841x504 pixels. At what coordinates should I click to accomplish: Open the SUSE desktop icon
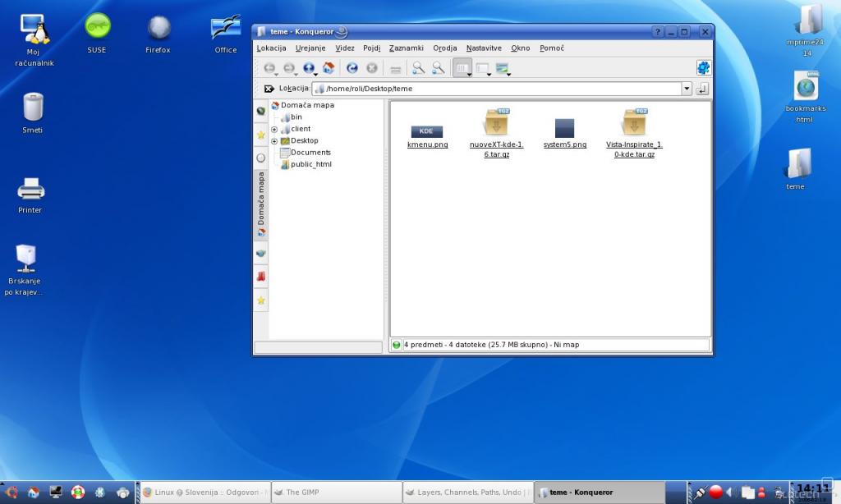point(97,33)
